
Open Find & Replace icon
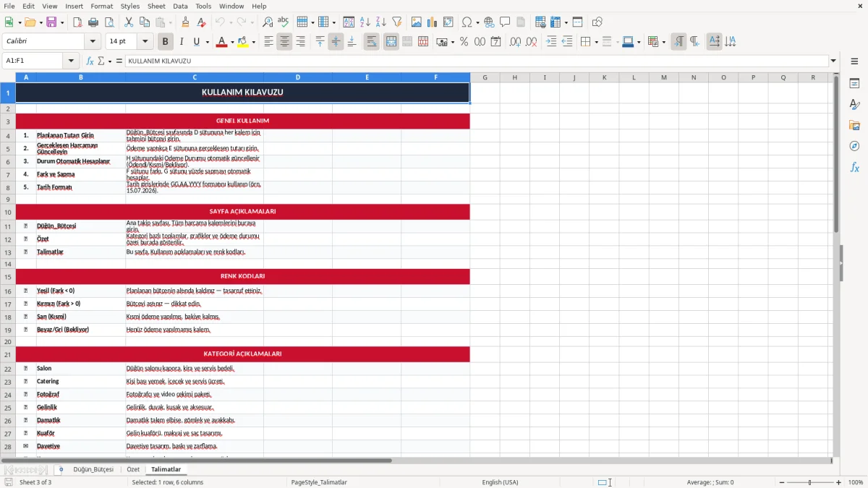coord(268,22)
